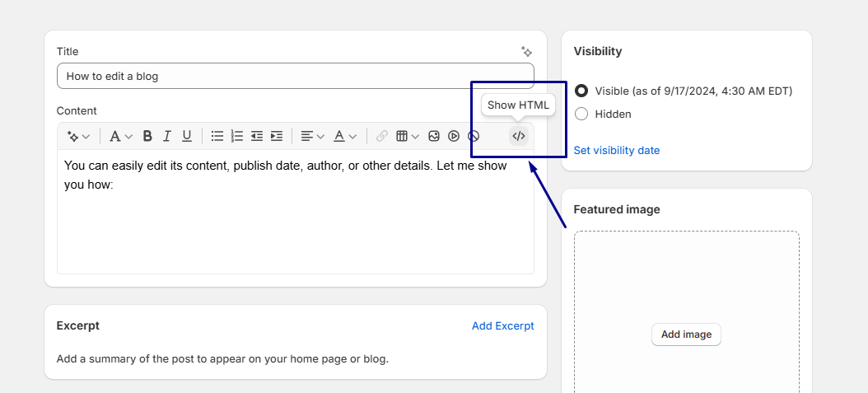Open the text alignment dropdown
The height and width of the screenshot is (393, 868).
tap(312, 136)
